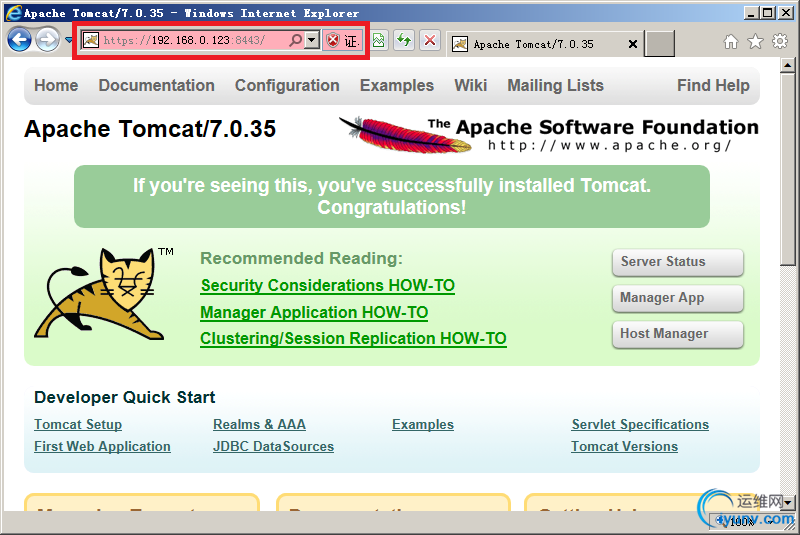800x535 pixels.
Task: Refresh the page with green arrows icon
Action: [404, 40]
